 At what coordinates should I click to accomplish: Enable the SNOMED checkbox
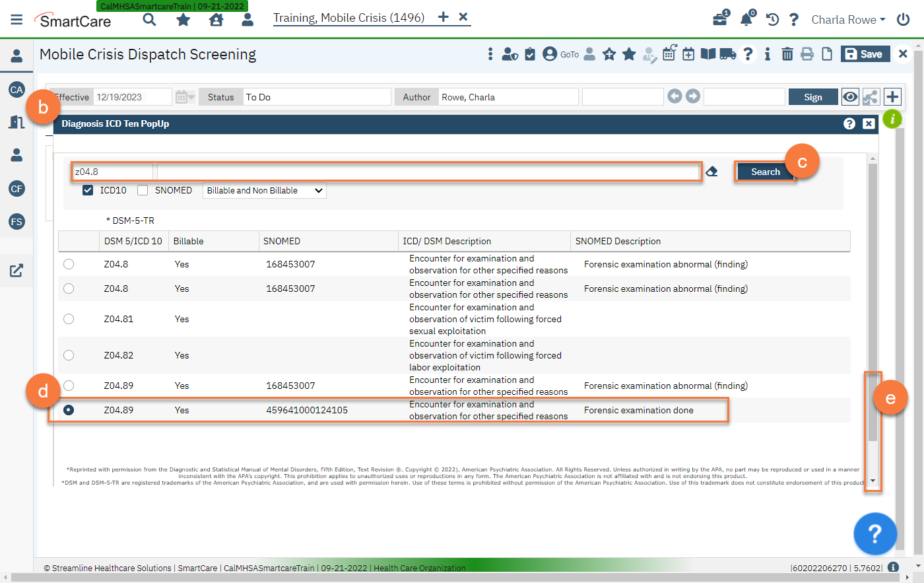click(x=142, y=190)
